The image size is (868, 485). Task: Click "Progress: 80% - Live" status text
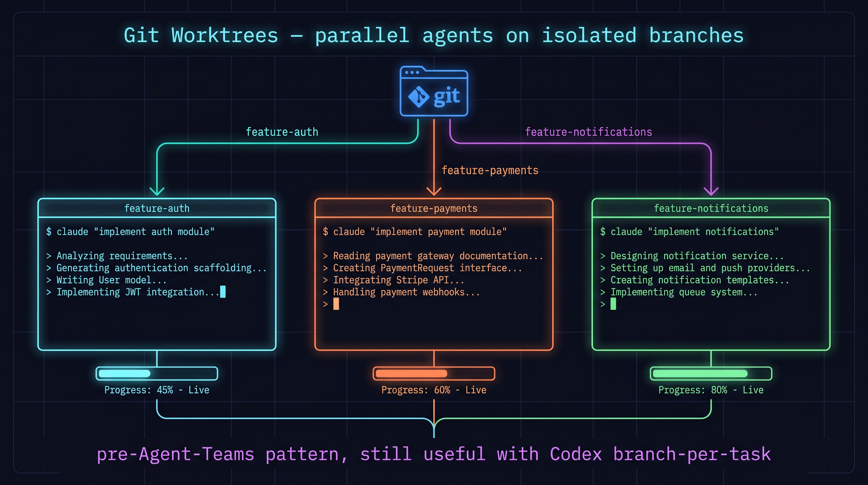[x=711, y=390]
